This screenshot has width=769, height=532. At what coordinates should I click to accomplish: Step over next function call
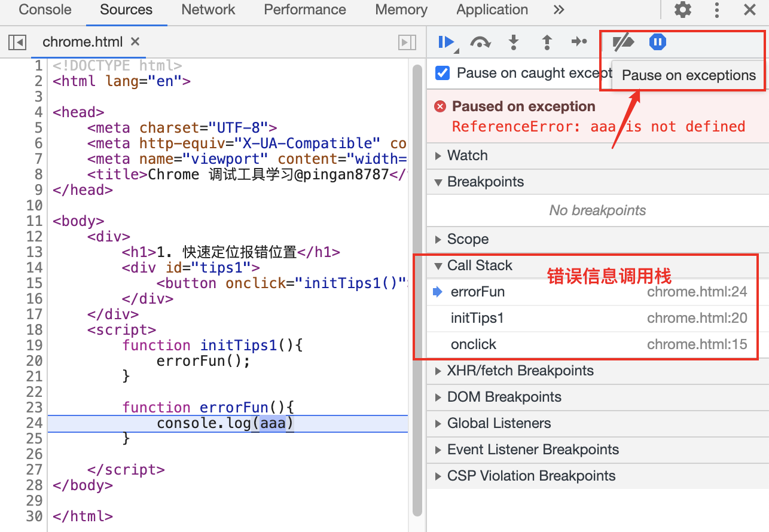[480, 42]
